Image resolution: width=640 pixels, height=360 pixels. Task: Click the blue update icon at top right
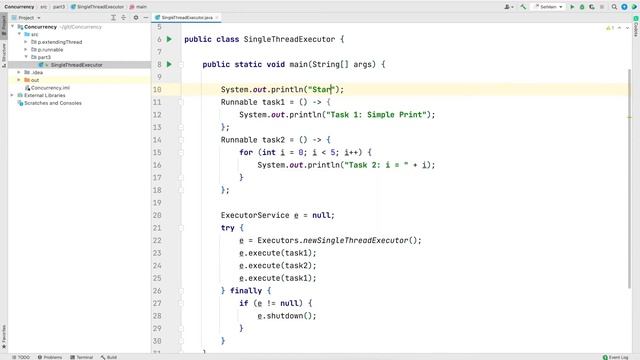pos(624,7)
